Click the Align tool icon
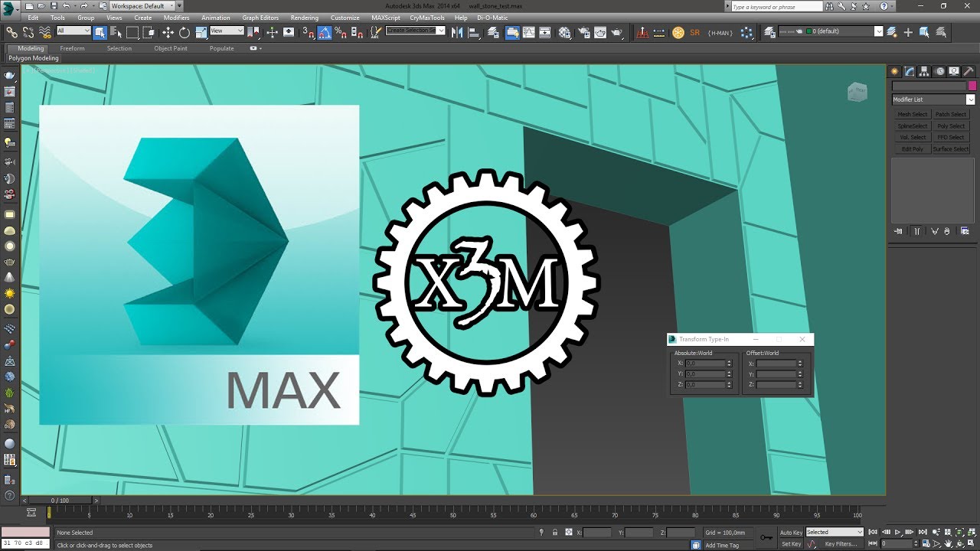Screen dimensions: 980x551 click(x=475, y=32)
